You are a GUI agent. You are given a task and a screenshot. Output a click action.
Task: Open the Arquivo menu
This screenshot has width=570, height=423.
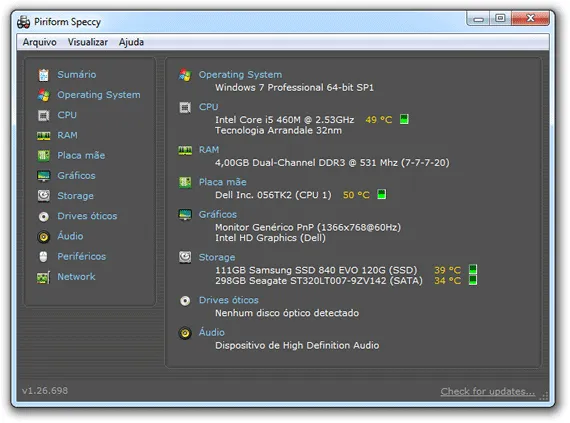click(x=40, y=42)
